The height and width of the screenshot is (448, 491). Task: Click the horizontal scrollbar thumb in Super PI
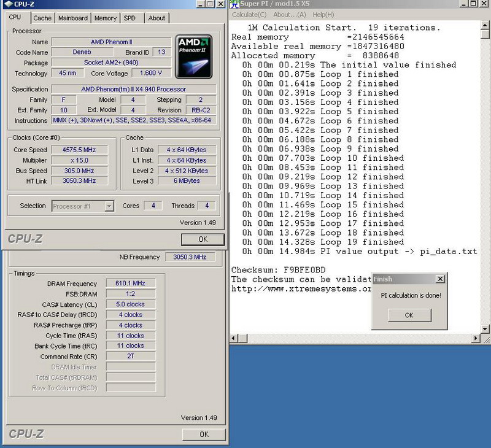(x=242, y=338)
